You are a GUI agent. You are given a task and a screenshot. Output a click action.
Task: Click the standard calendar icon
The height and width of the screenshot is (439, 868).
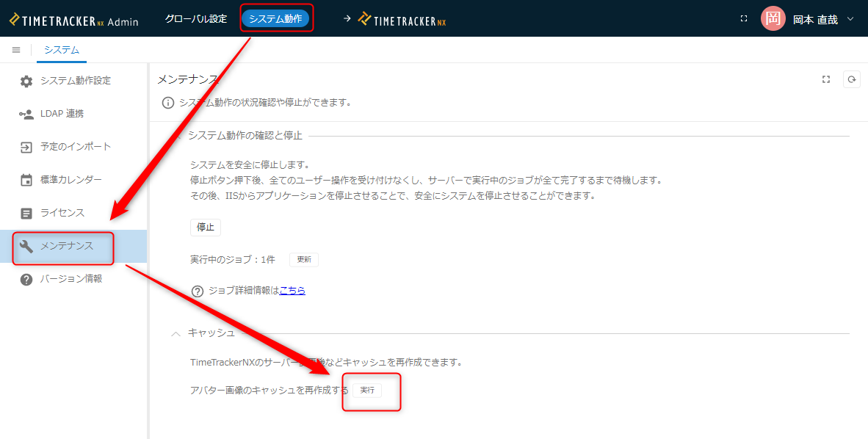[x=26, y=181]
